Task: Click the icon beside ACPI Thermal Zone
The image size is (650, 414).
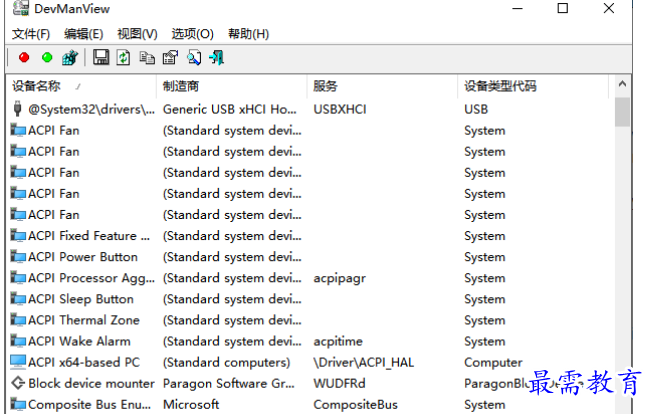Action: [18, 320]
